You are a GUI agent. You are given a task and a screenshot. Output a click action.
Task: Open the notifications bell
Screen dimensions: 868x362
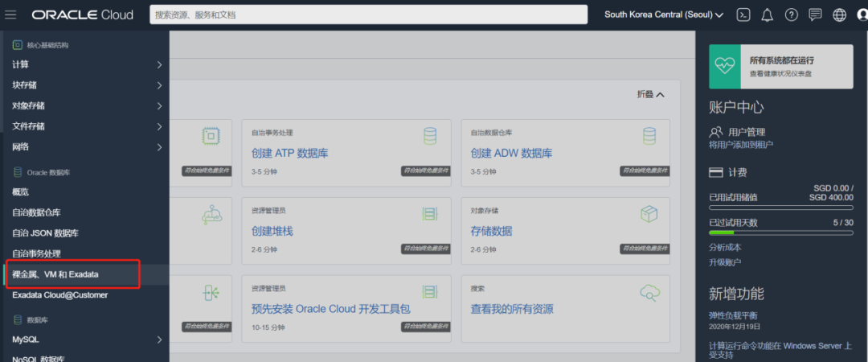tap(767, 15)
